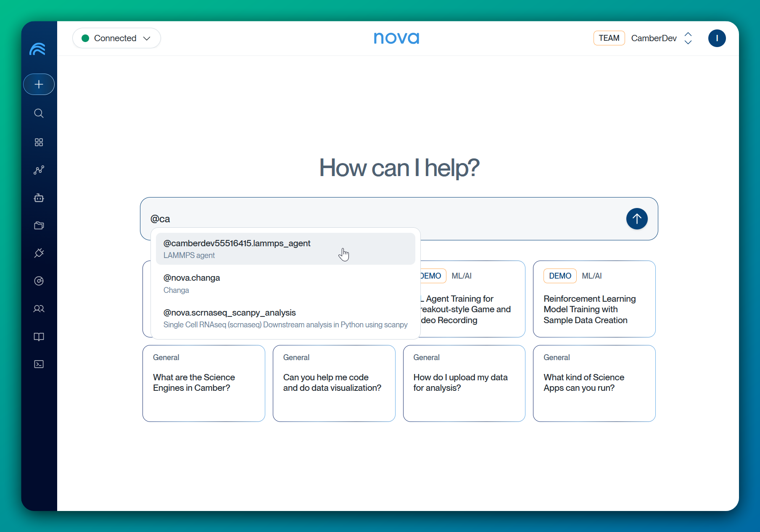Select the workflow pipeline icon
Image resolution: width=760 pixels, height=532 pixels.
click(x=39, y=170)
